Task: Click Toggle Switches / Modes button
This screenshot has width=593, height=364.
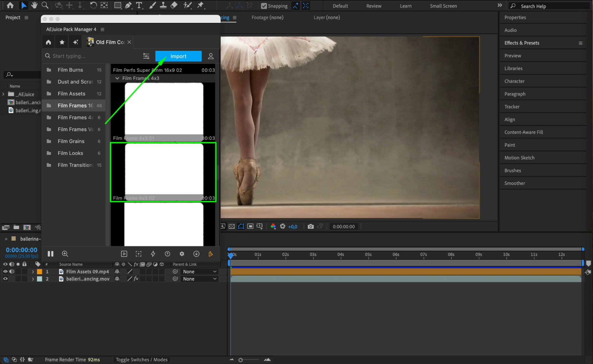Action: pyautogui.click(x=142, y=360)
